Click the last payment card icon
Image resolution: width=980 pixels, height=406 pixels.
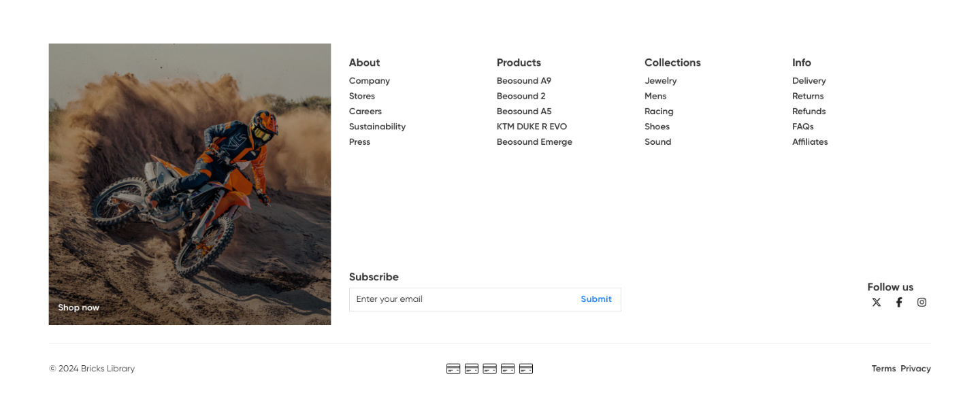click(x=526, y=369)
